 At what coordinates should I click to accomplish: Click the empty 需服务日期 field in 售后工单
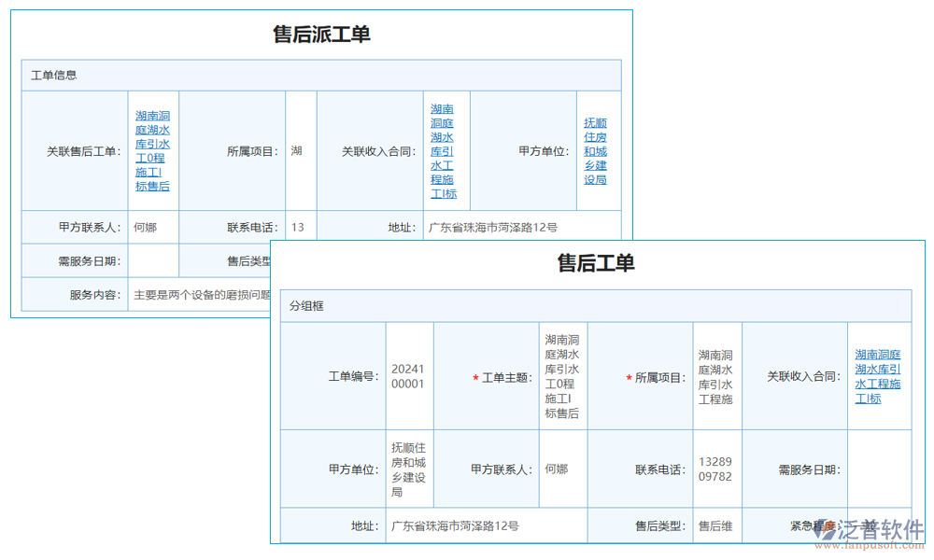(879, 469)
